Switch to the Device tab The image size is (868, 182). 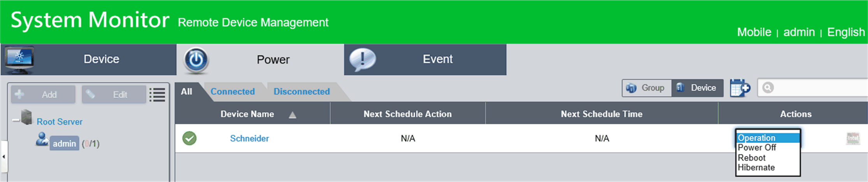coord(89,59)
